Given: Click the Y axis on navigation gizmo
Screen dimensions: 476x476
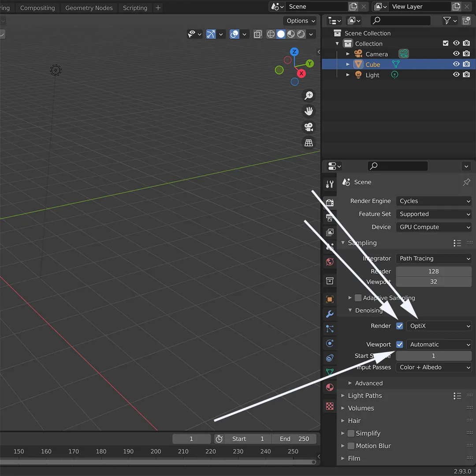Looking at the screenshot, I should click(x=309, y=63).
